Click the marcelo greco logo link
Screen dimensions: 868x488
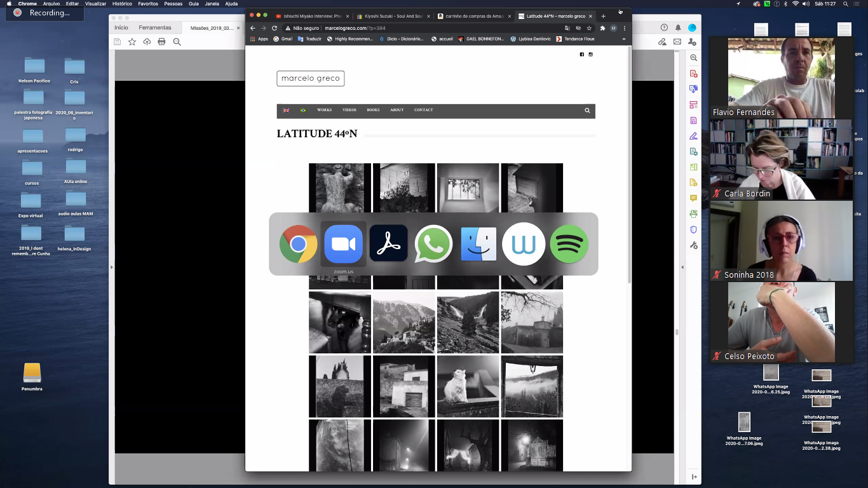coord(310,78)
